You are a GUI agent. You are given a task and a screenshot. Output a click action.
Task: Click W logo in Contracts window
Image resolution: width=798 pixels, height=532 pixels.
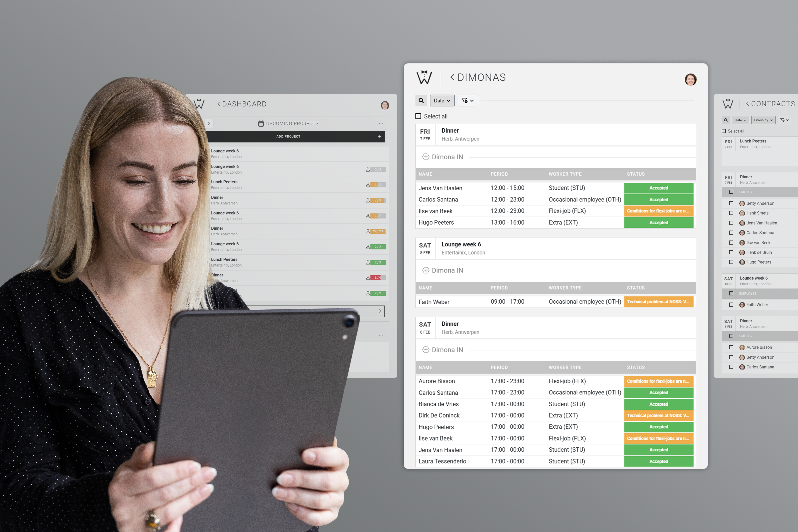click(727, 104)
